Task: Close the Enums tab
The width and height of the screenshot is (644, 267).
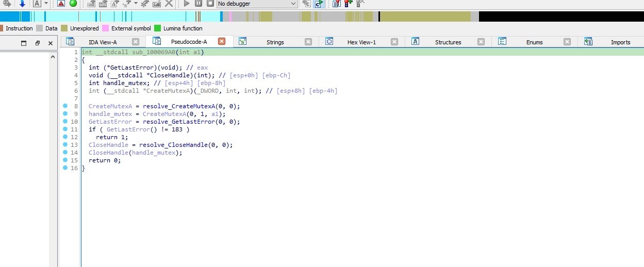Action: [x=567, y=42]
